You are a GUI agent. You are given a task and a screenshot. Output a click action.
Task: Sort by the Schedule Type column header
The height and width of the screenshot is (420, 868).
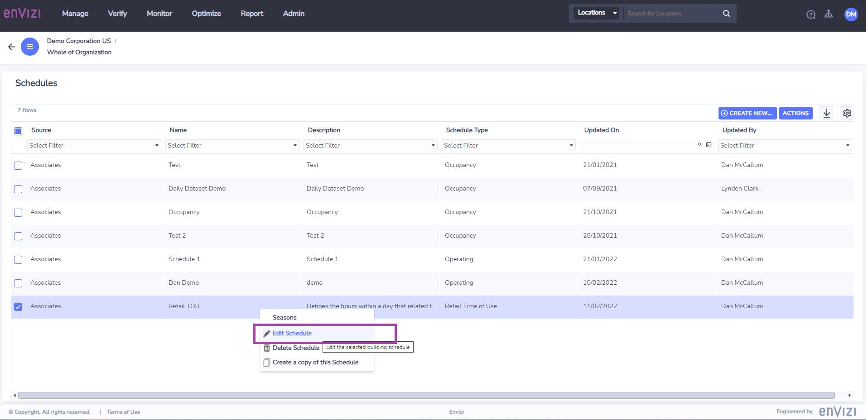[x=467, y=130]
